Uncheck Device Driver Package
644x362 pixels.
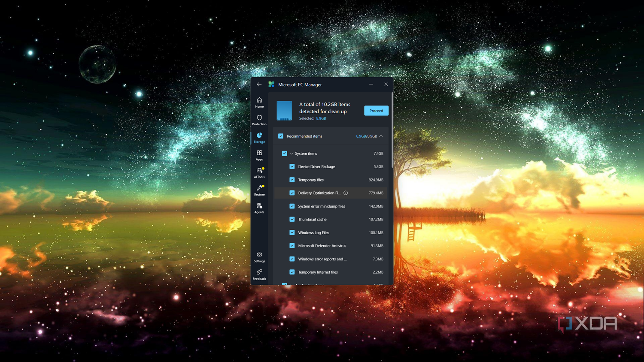pyautogui.click(x=292, y=166)
